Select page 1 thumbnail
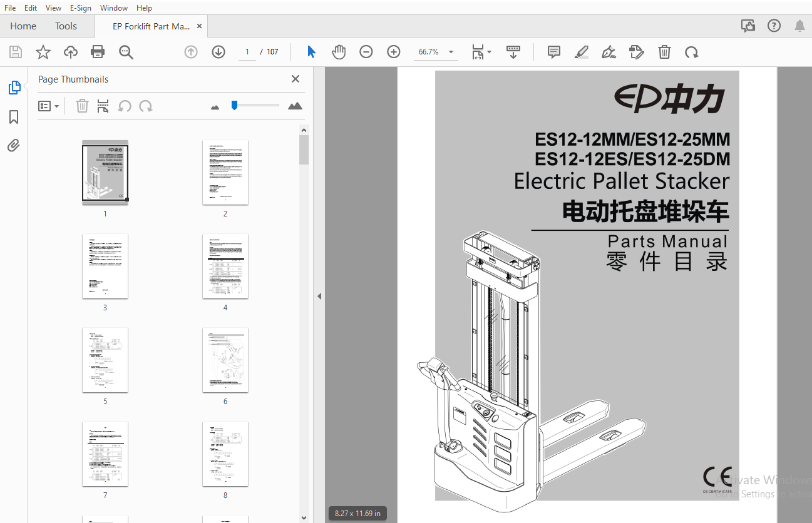Screen dimensions: 812x523 [x=105, y=172]
